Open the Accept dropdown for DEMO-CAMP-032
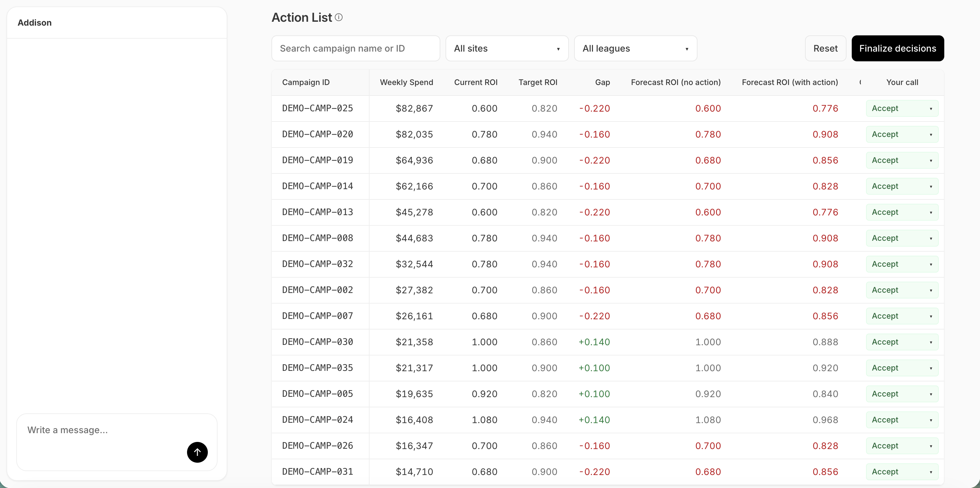The width and height of the screenshot is (980, 488). 902,264
